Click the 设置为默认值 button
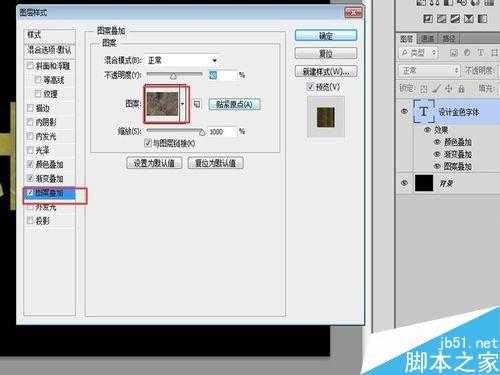This screenshot has height=375, width=500. [x=154, y=163]
